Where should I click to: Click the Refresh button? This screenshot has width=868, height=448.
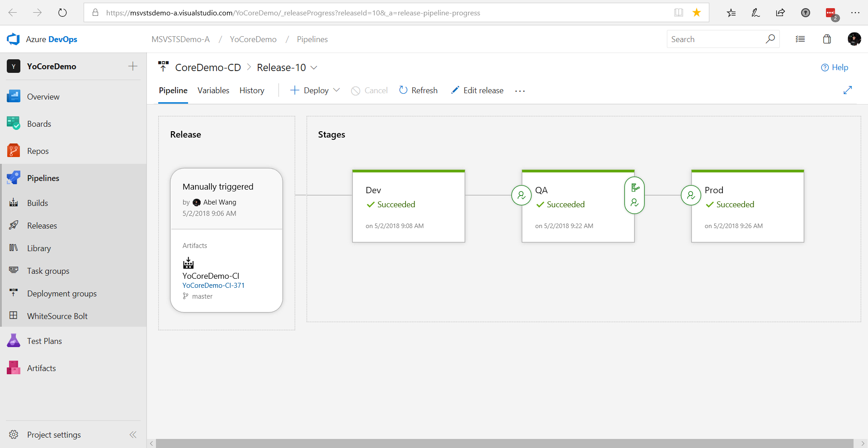click(x=418, y=90)
